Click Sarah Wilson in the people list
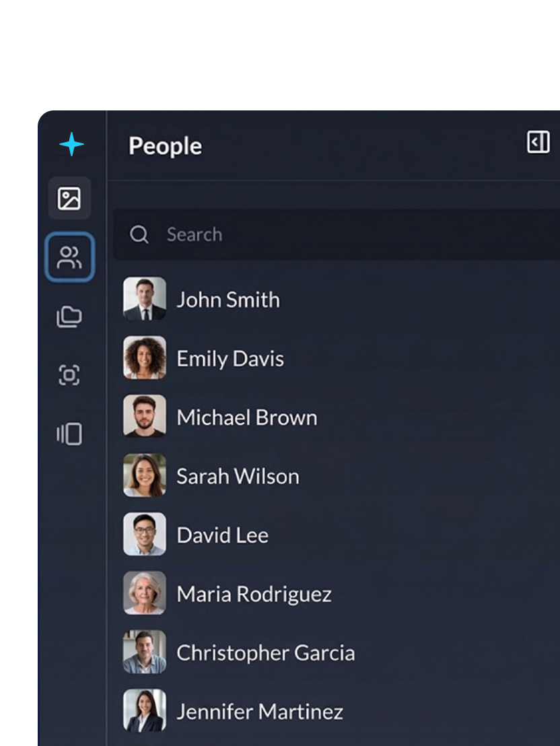This screenshot has height=746, width=560. [x=238, y=476]
